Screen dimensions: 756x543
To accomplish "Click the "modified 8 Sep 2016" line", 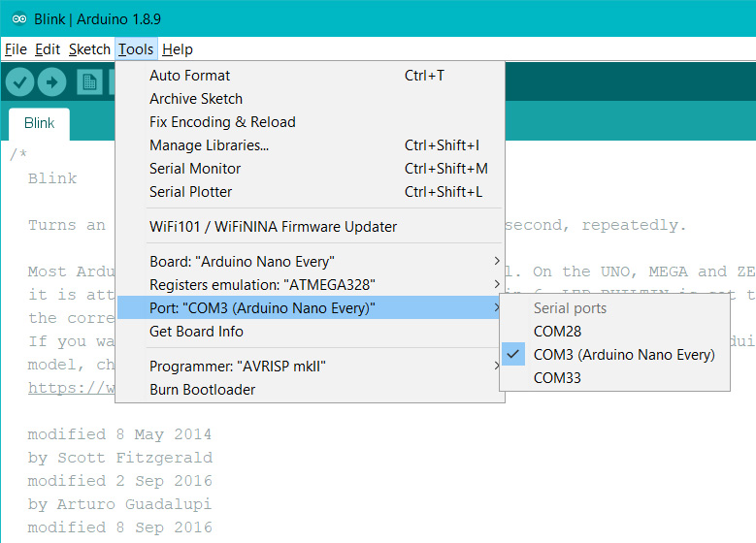I will coord(119,527).
